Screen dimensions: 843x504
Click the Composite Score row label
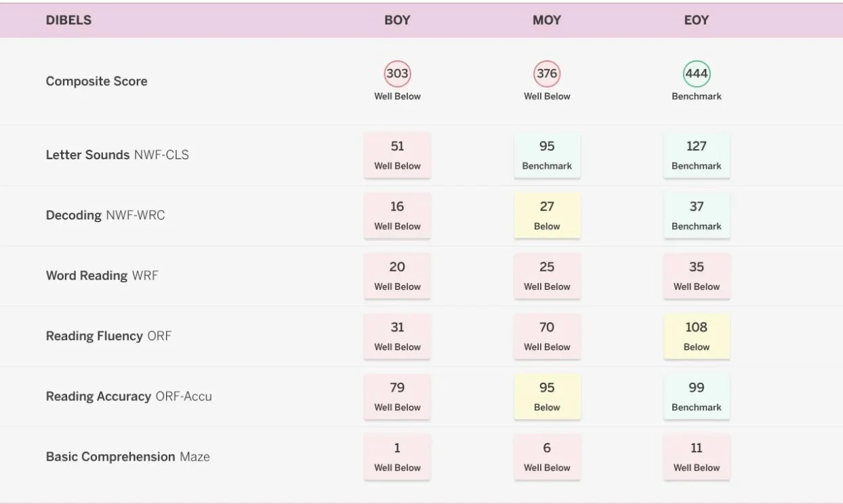tap(96, 81)
